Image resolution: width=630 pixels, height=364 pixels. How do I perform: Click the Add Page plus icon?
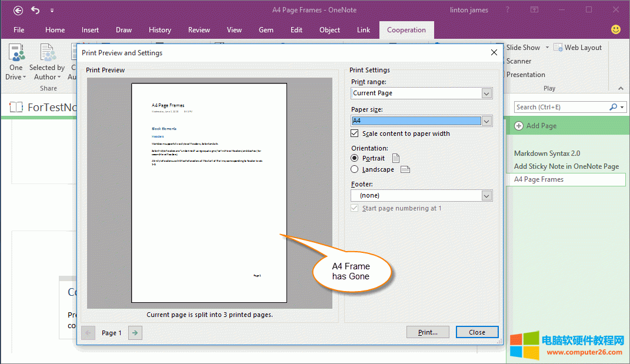click(519, 126)
